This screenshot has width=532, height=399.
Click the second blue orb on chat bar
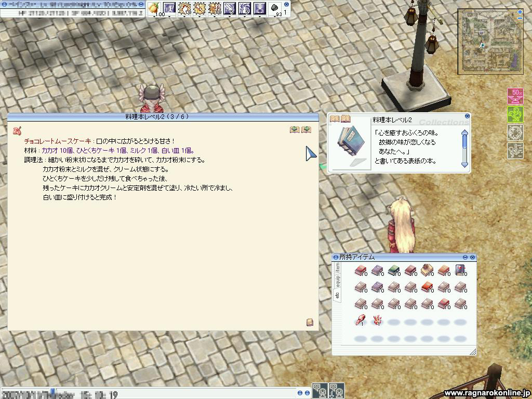point(307,393)
